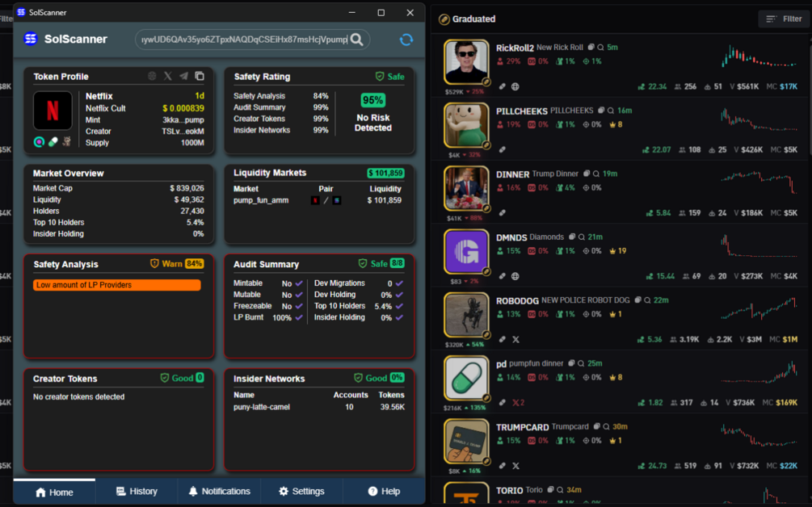Click the red Netflix pair token icon
This screenshot has width=812, height=507.
(315, 200)
